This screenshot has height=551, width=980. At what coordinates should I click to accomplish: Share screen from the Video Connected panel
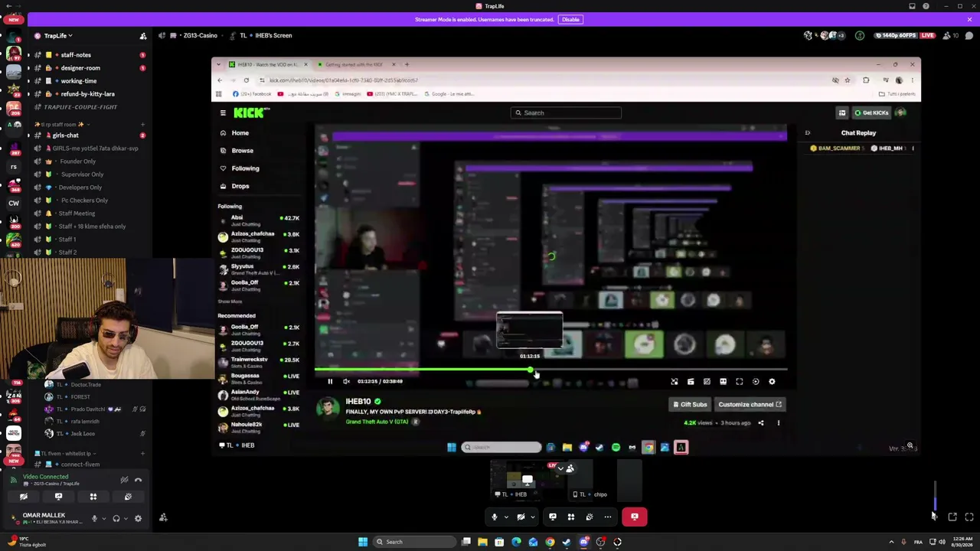(x=58, y=497)
